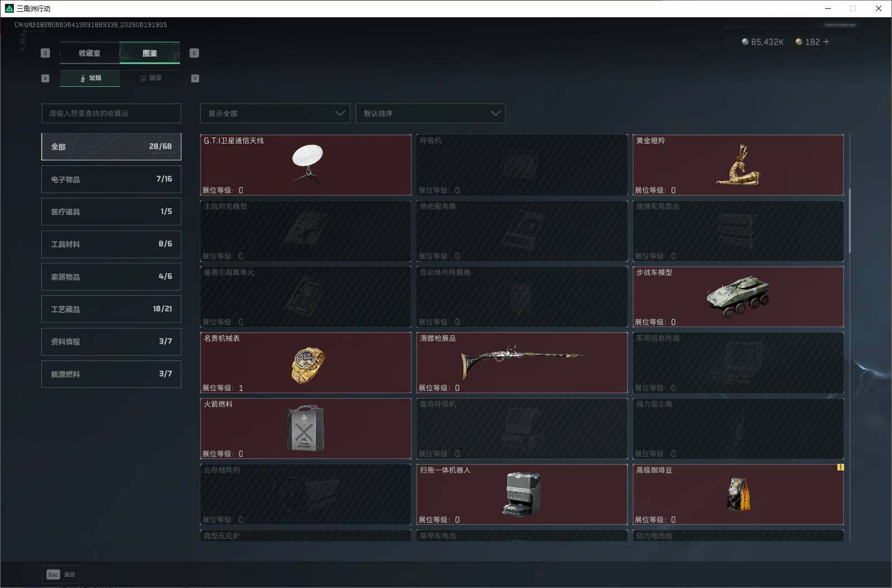Viewport: 892px width, 588px height.
Task: Select the locked 主战坦克模型 card
Action: coord(306,231)
